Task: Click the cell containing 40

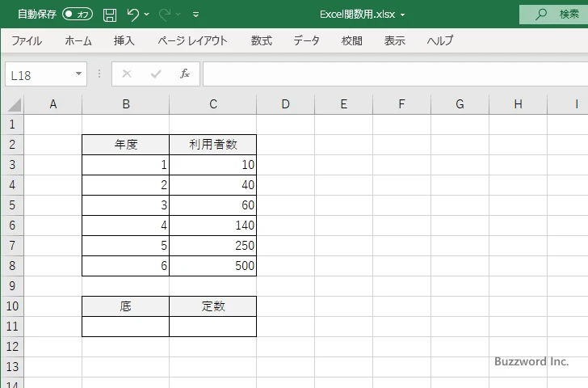Action: click(213, 185)
